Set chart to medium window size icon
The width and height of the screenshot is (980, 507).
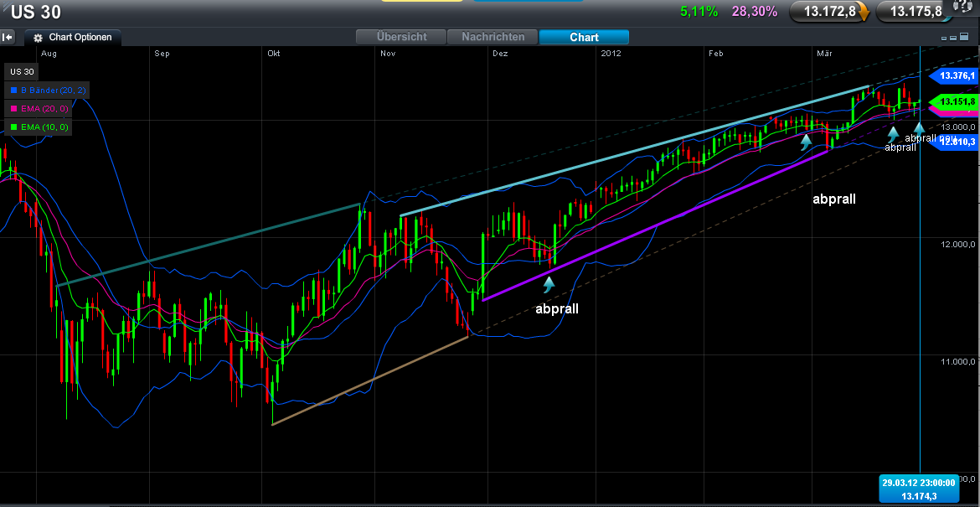tap(954, 39)
